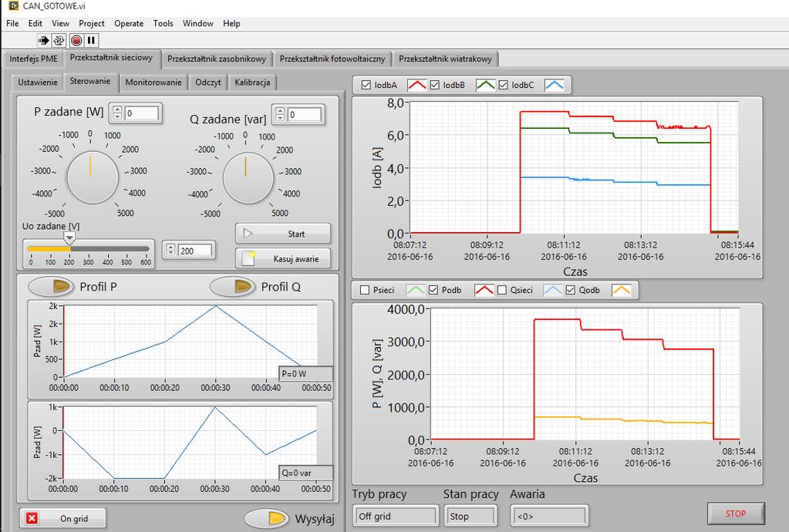789x532 pixels.
Task: Click the P=0 W cursor readout
Action: 305,374
